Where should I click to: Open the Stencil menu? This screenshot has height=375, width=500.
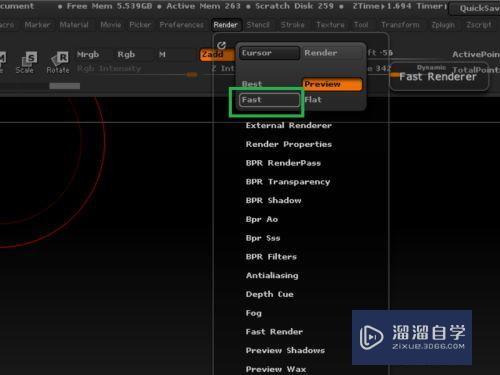pyautogui.click(x=258, y=25)
